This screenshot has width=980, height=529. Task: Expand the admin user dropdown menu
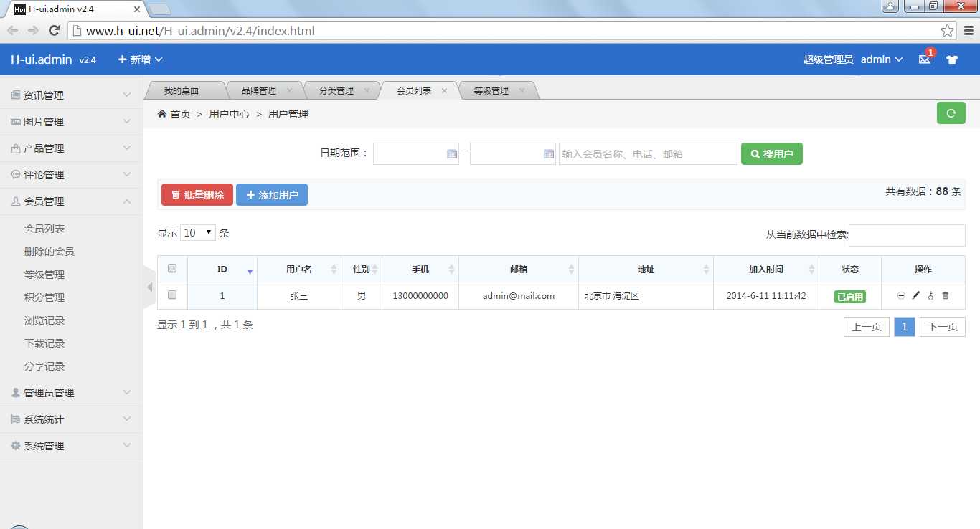[x=882, y=59]
